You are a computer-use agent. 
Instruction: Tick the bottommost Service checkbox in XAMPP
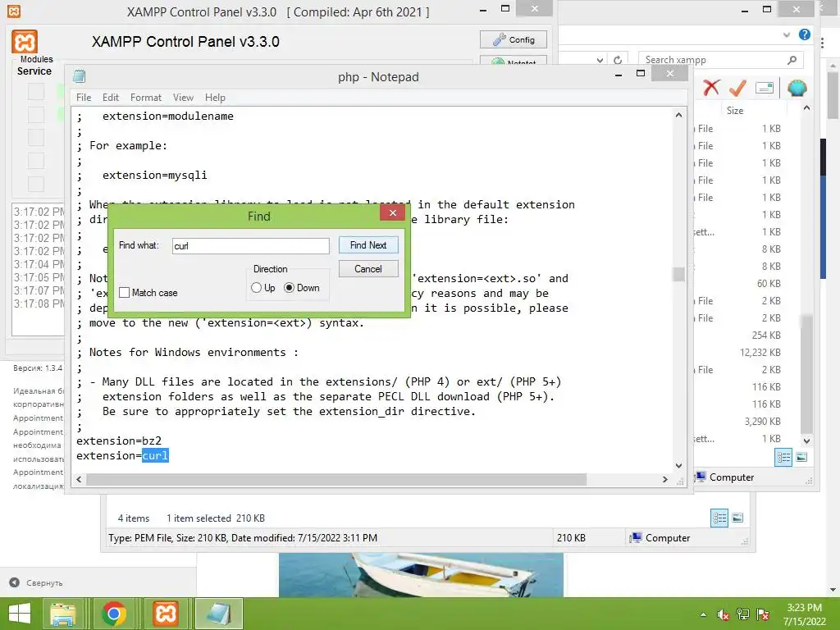(36, 183)
